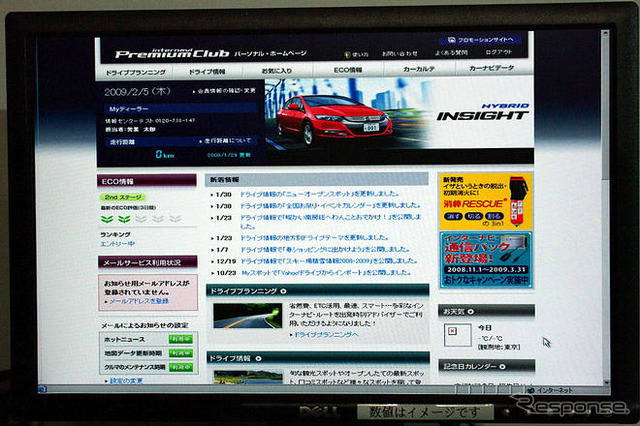Expand the ドライブ情報 section arrow icon
The width and height of the screenshot is (640, 426).
point(258,358)
